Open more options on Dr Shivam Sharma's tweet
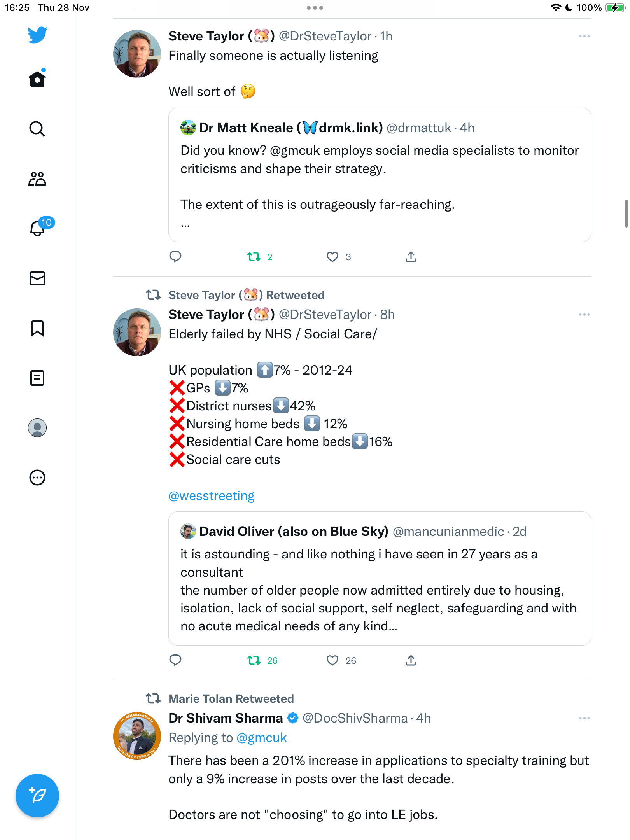Image resolution: width=630 pixels, height=840 pixels. tap(584, 718)
